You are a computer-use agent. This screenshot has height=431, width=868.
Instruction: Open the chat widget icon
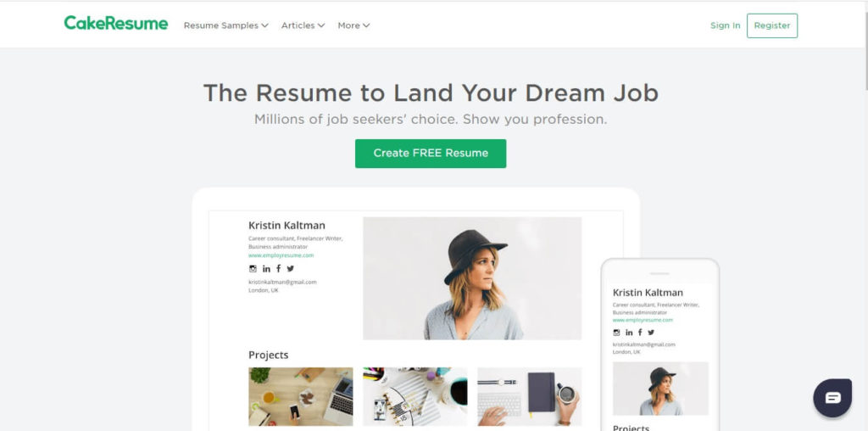(832, 398)
